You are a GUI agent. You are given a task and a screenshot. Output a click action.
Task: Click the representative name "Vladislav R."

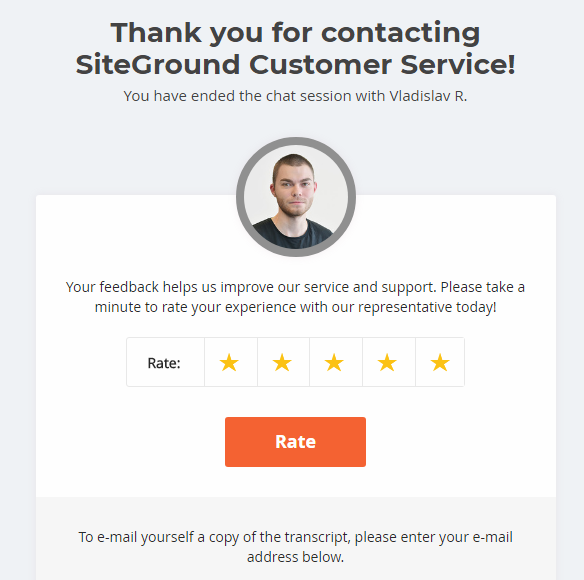coord(428,96)
